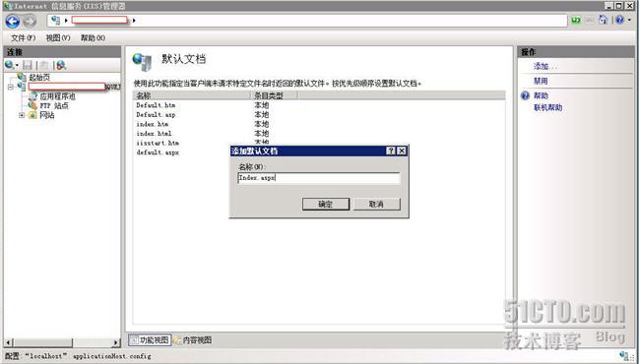639x364 pixels.
Task: Click 禁用 link in Actions pane
Action: 541,81
